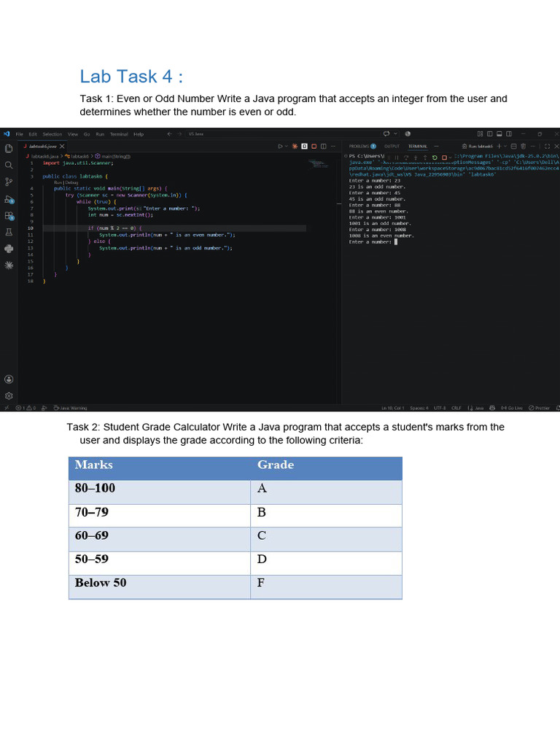Click the Kill Terminal trash icon
This screenshot has height=747, width=560.
pos(523,146)
